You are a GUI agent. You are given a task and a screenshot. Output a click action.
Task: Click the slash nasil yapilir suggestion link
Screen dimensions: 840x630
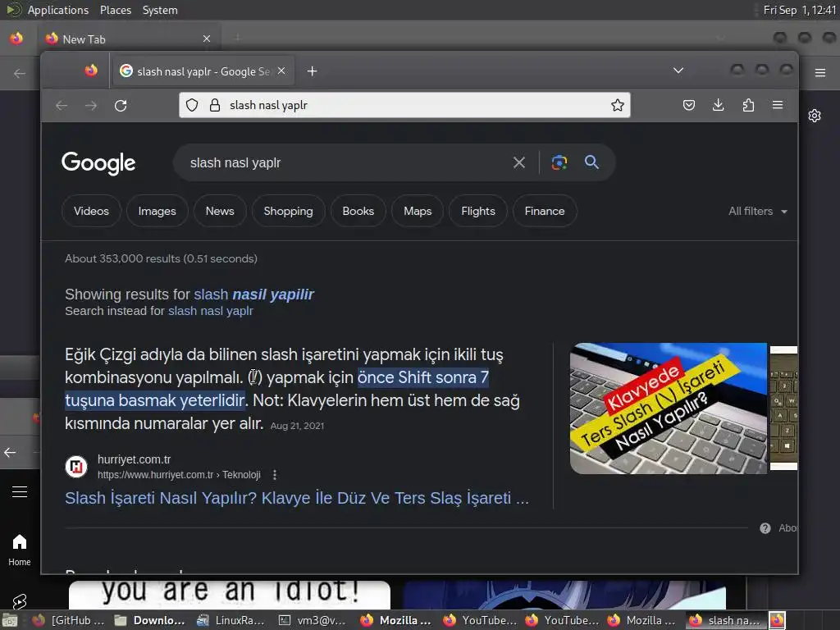point(254,294)
